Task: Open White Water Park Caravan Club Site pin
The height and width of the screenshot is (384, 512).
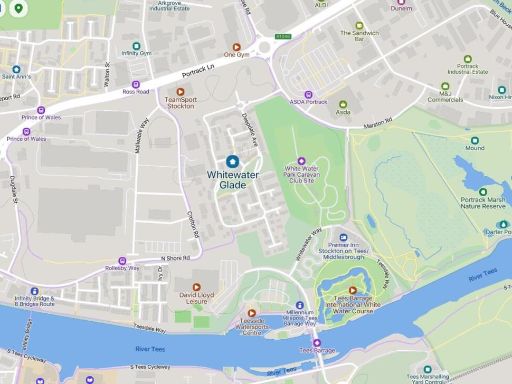Action: pyautogui.click(x=301, y=161)
